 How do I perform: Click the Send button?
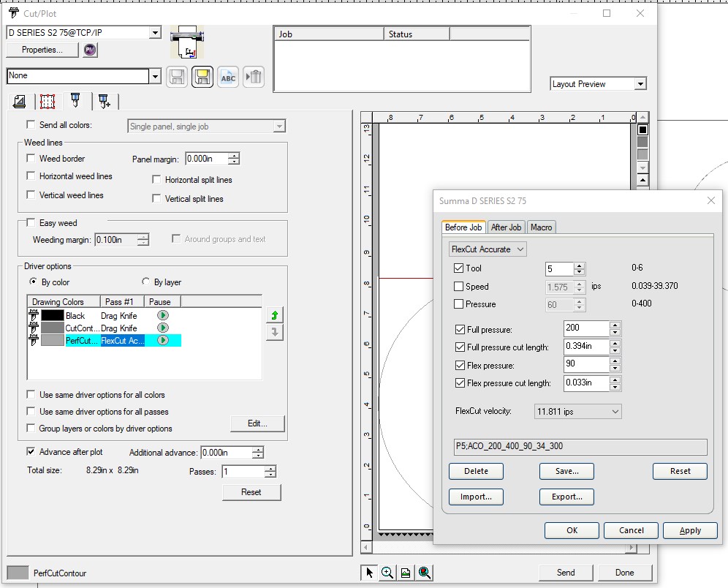click(x=566, y=573)
